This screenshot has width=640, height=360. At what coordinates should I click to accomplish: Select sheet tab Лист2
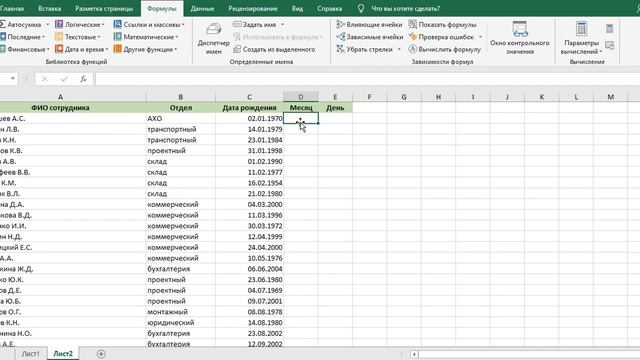(x=63, y=354)
